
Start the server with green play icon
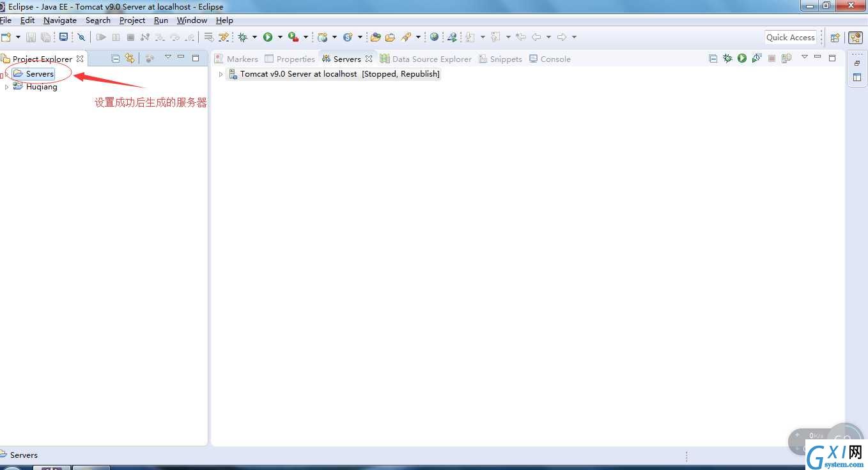742,59
